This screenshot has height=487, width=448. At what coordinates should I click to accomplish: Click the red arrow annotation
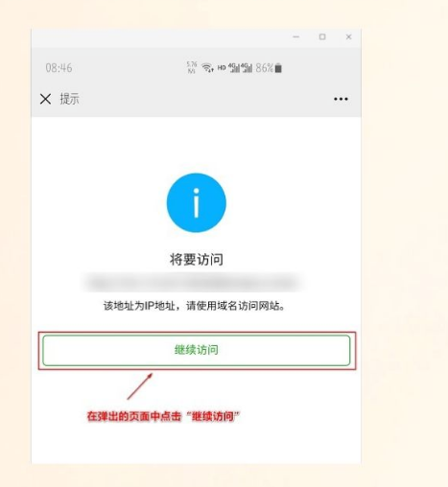tap(140, 386)
